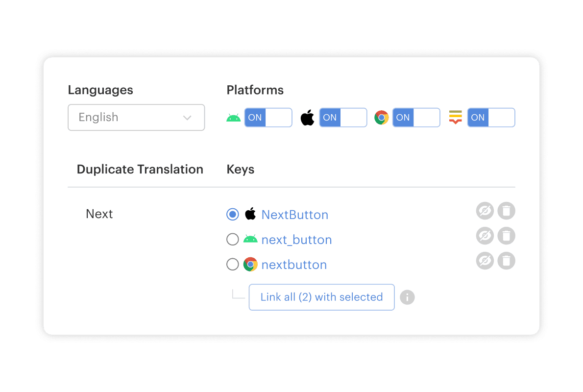Turn off the Apple platform toggle
583x392 pixels.
coord(343,118)
